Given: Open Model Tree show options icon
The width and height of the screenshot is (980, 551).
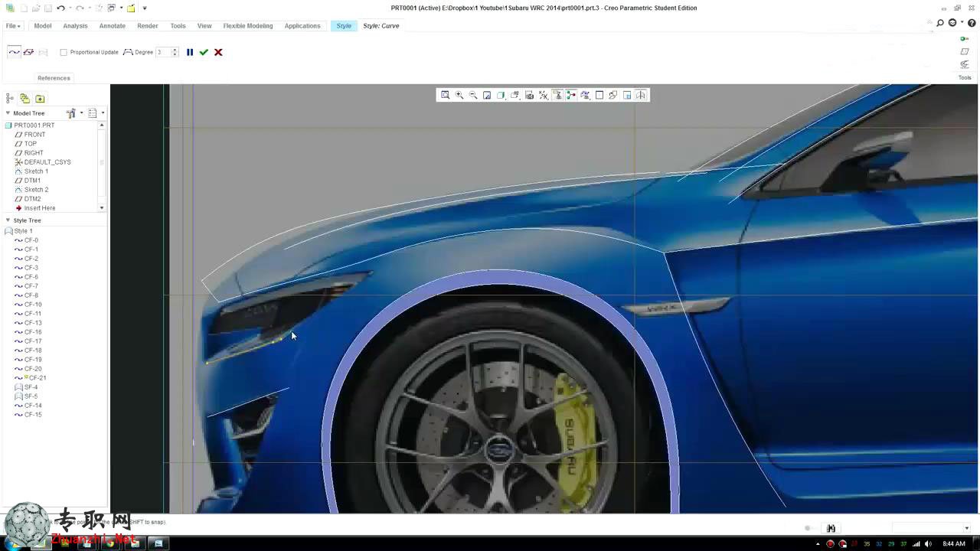Looking at the screenshot, I should [93, 113].
